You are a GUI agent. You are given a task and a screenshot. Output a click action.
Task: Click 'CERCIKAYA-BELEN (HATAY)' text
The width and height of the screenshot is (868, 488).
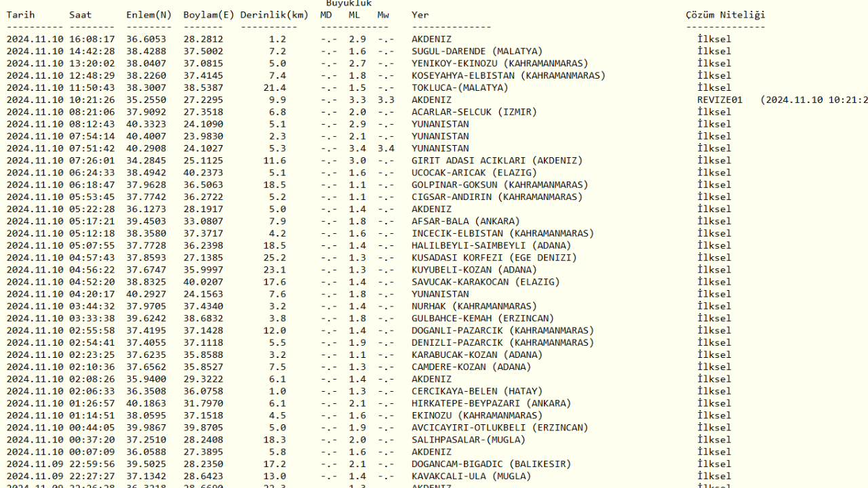477,392
